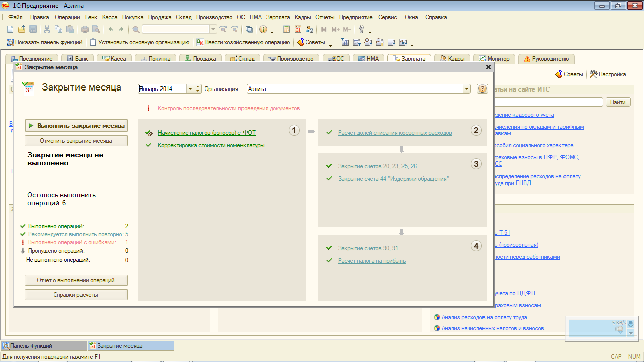Open Контроль последовательности проведения документов link
Screen dimensions: 644x362
229,108
